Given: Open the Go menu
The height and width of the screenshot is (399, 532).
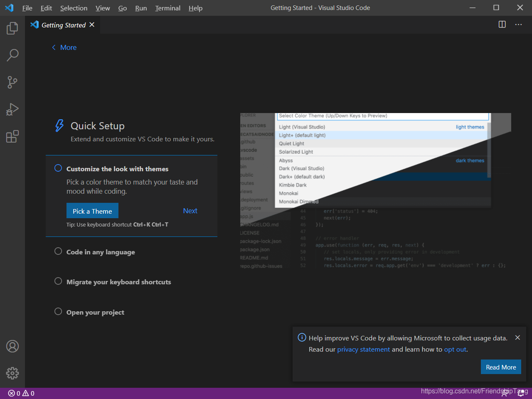Looking at the screenshot, I should (x=123, y=8).
